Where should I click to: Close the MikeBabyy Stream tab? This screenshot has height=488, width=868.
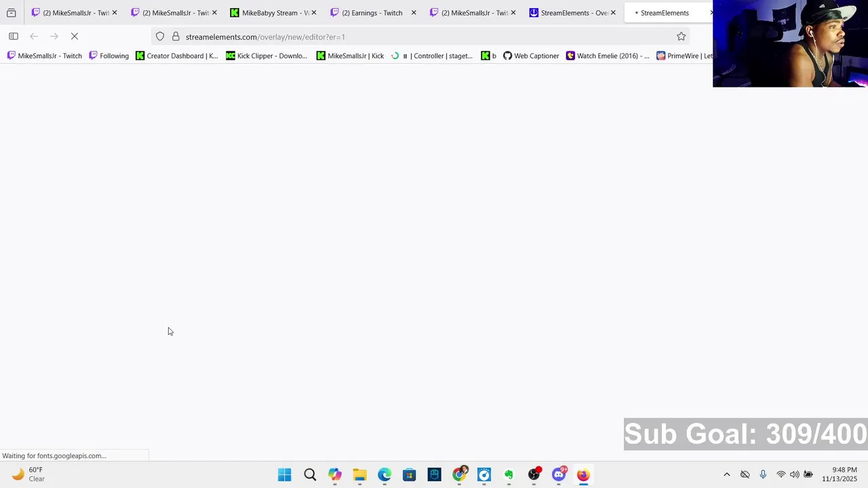314,13
